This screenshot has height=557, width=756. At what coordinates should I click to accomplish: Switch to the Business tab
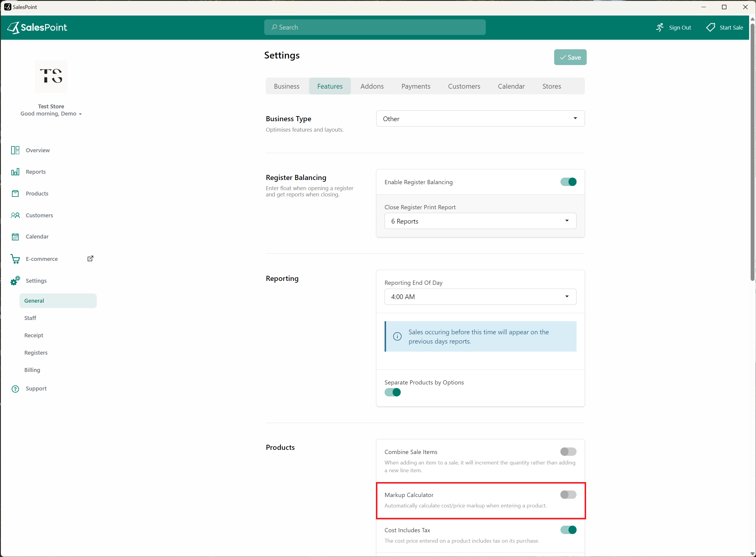pos(287,86)
